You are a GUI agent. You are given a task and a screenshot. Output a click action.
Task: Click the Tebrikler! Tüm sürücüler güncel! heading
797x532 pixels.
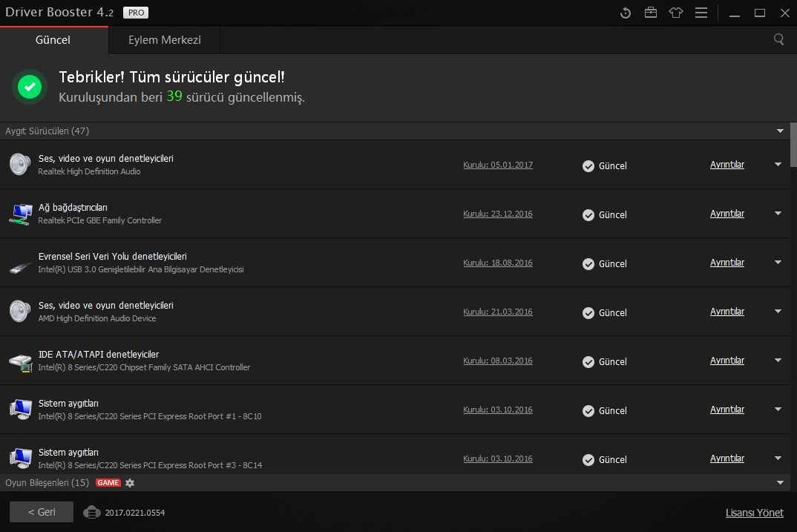tap(172, 77)
